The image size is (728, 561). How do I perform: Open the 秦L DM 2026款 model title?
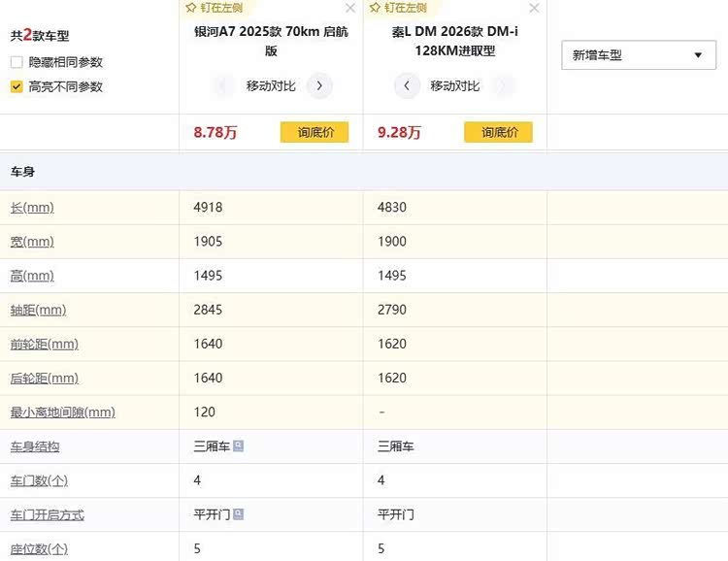pos(455,41)
